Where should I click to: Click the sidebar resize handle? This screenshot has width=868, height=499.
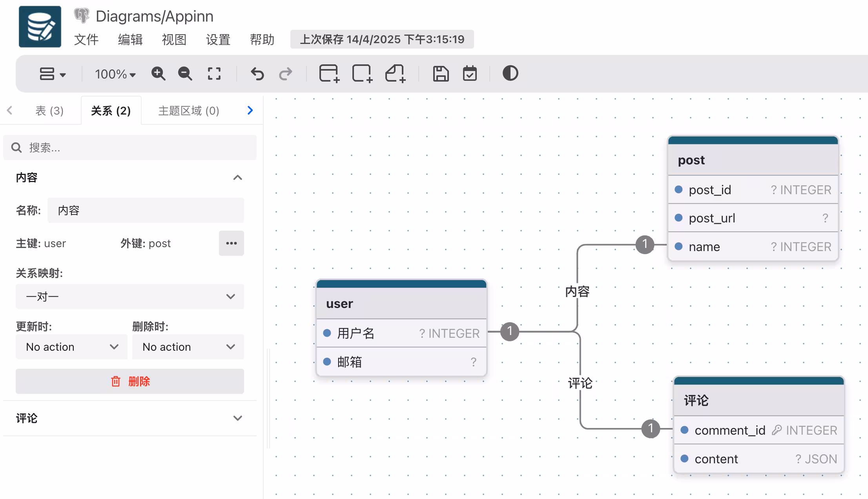(x=269, y=399)
